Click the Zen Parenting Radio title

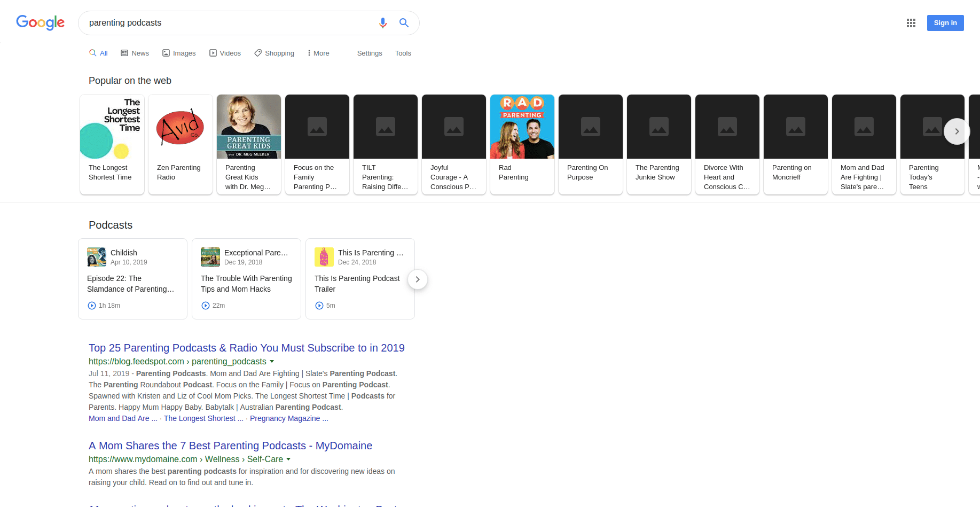[x=179, y=172]
